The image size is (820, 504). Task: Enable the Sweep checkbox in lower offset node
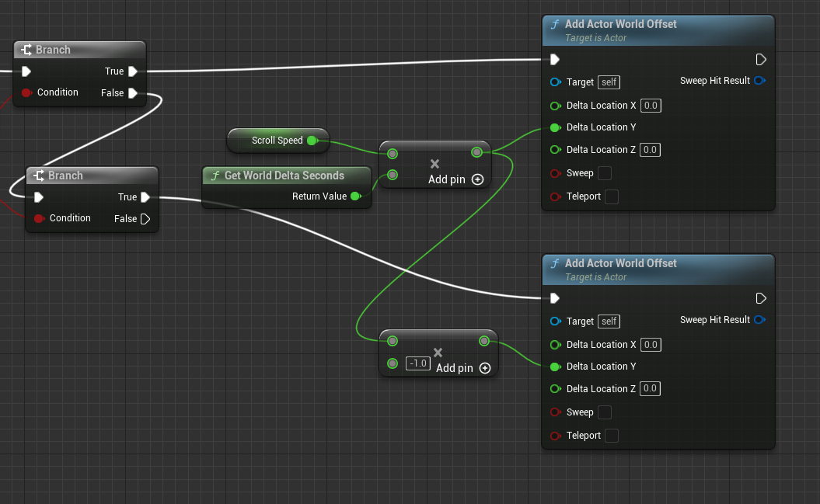[x=605, y=412]
